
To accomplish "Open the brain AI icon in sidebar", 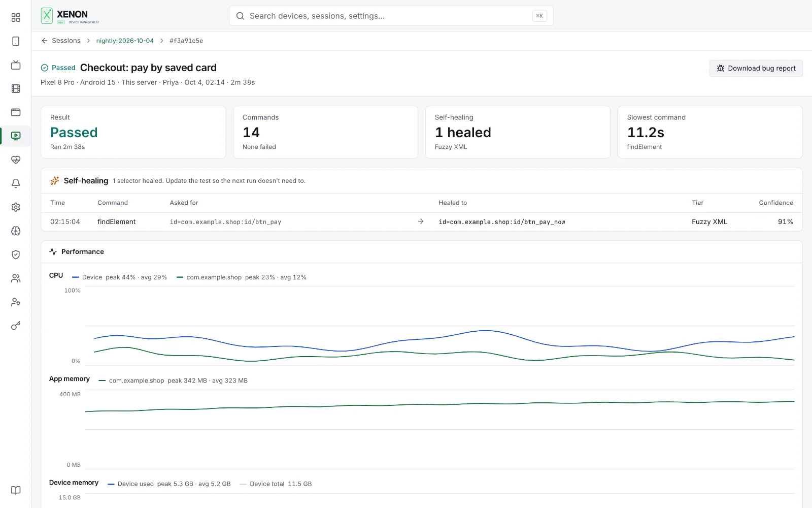I will pos(16,231).
